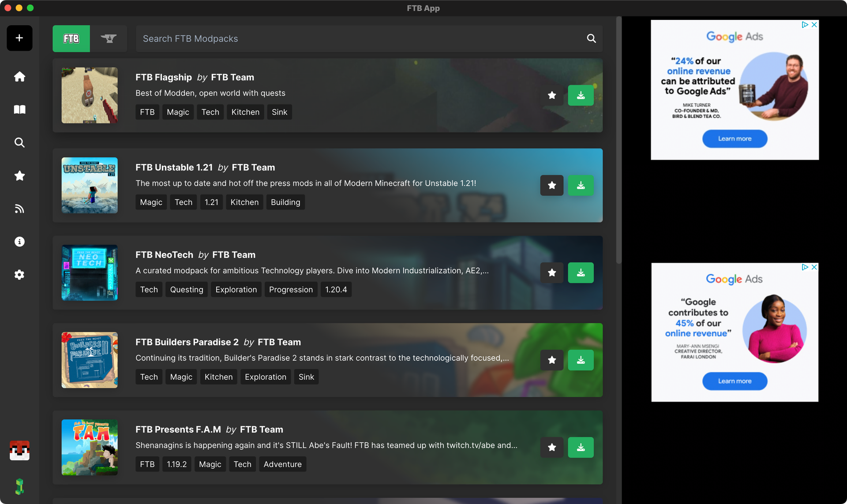
Task: Click the Sink tag on FTB Flagship
Action: (x=279, y=112)
